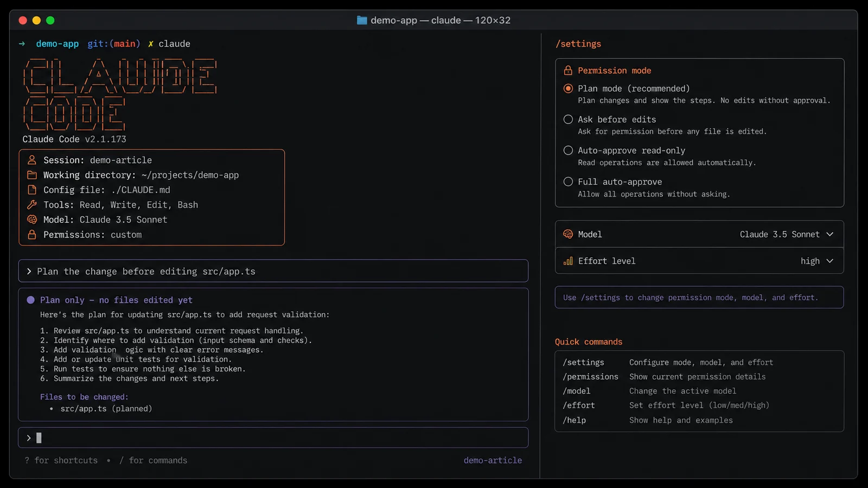Click the Permissions lock icon in session box
Image resolution: width=868 pixels, height=488 pixels.
pos(32,234)
